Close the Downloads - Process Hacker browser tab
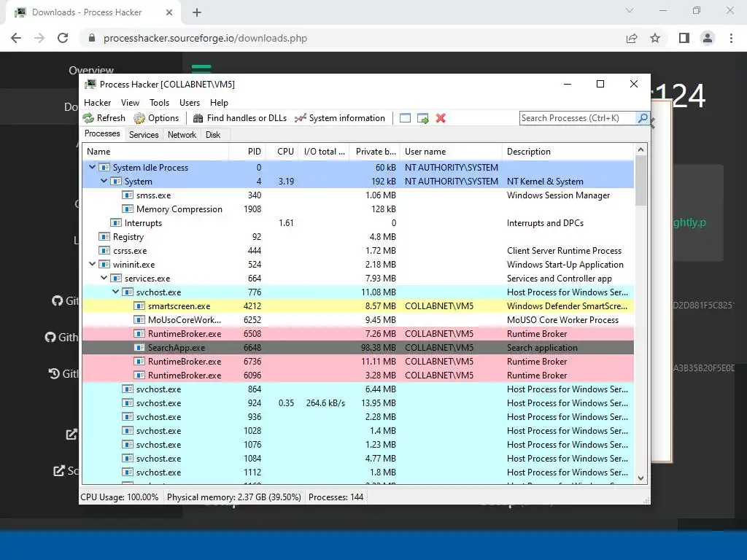Viewport: 747px width, 560px height. click(x=169, y=12)
